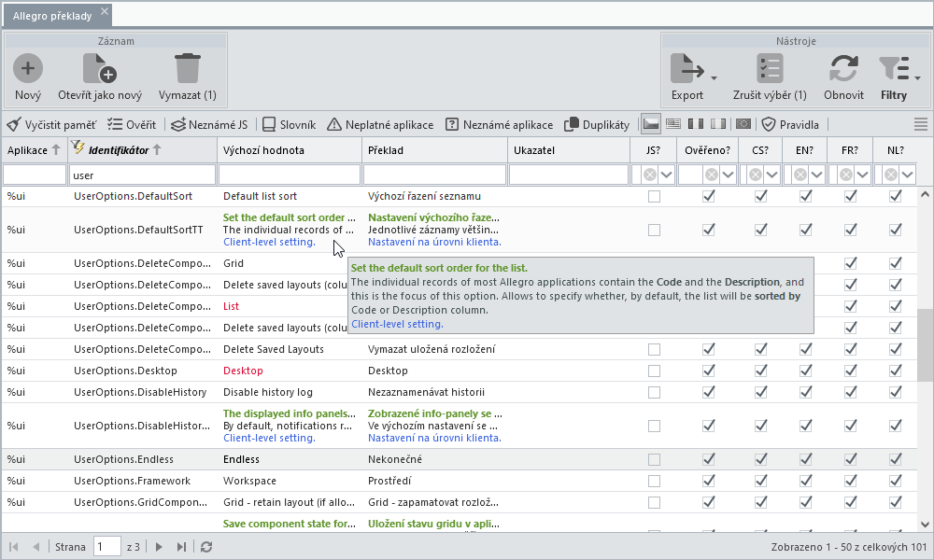Toggle JS? checkbox for UserOptions.Endless
934x560 pixels.
pyautogui.click(x=654, y=459)
